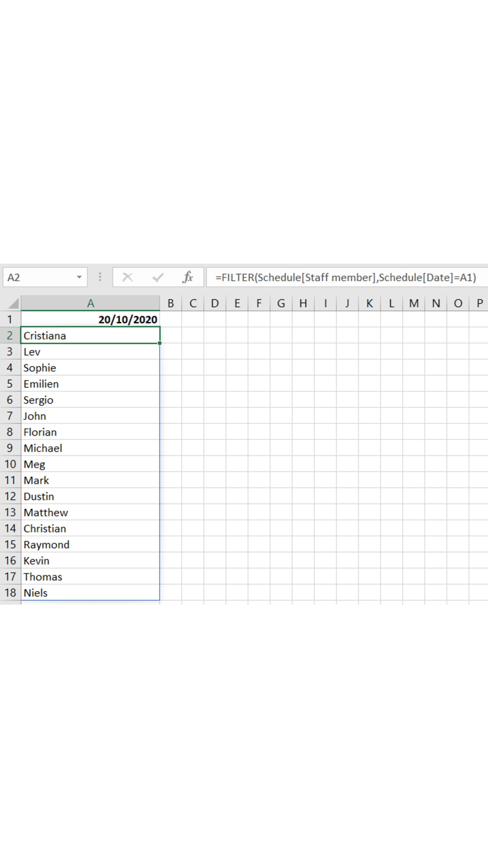
Task: Select column G header
Action: 281,303
